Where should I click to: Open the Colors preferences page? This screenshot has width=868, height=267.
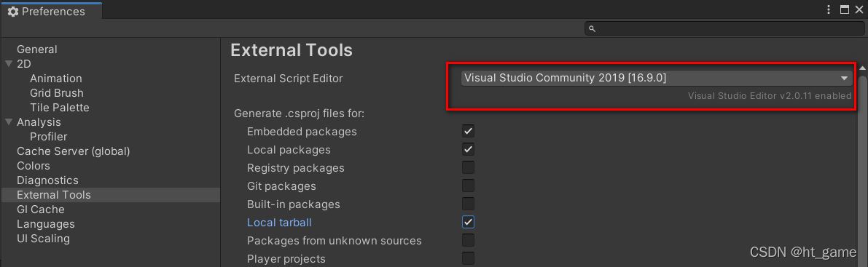point(34,166)
